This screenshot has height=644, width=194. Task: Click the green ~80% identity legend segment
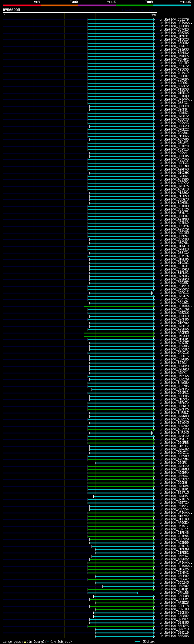[x=134, y=5]
